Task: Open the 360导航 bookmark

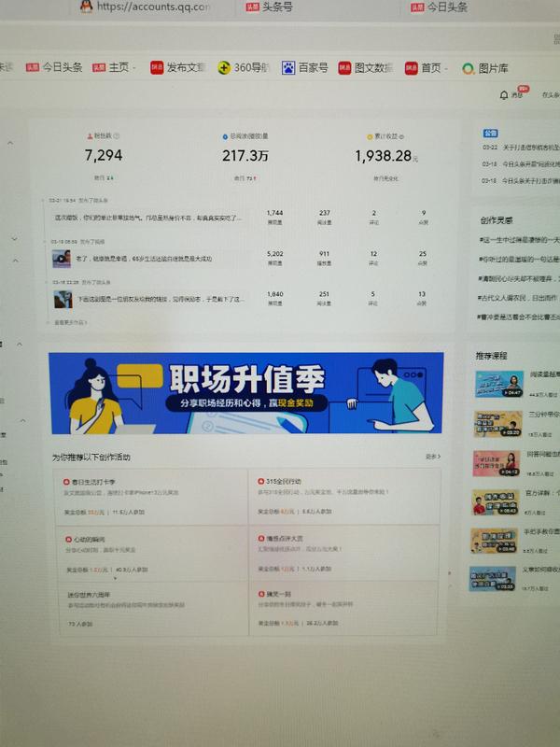Action: (244, 67)
